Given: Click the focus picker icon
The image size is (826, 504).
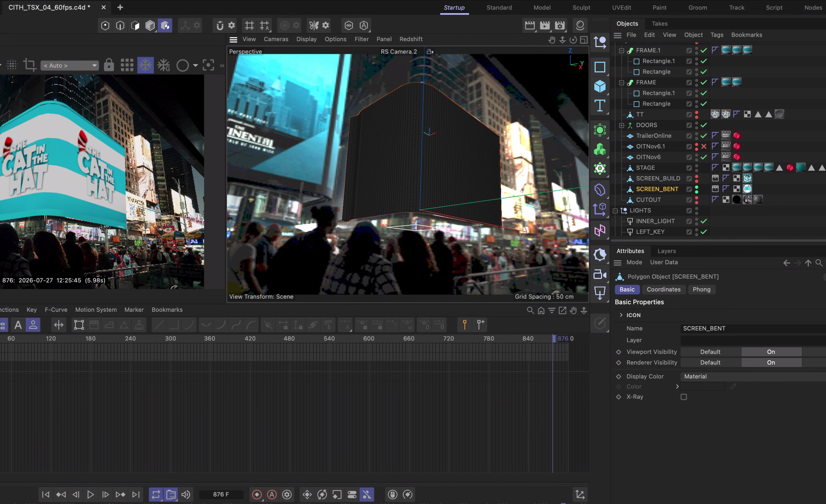Looking at the screenshot, I should (208, 65).
